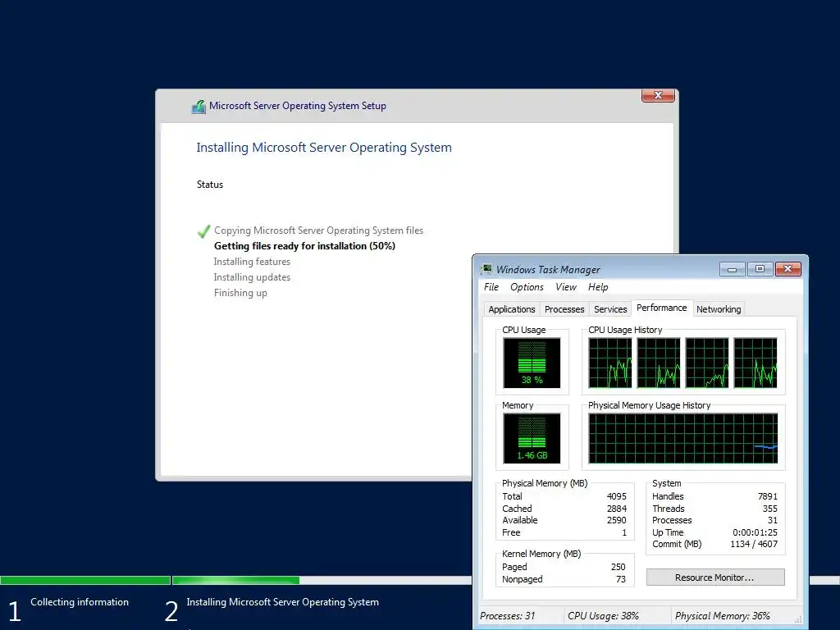The width and height of the screenshot is (840, 630).
Task: Click the Physical Memory Total value 4095
Action: (616, 496)
